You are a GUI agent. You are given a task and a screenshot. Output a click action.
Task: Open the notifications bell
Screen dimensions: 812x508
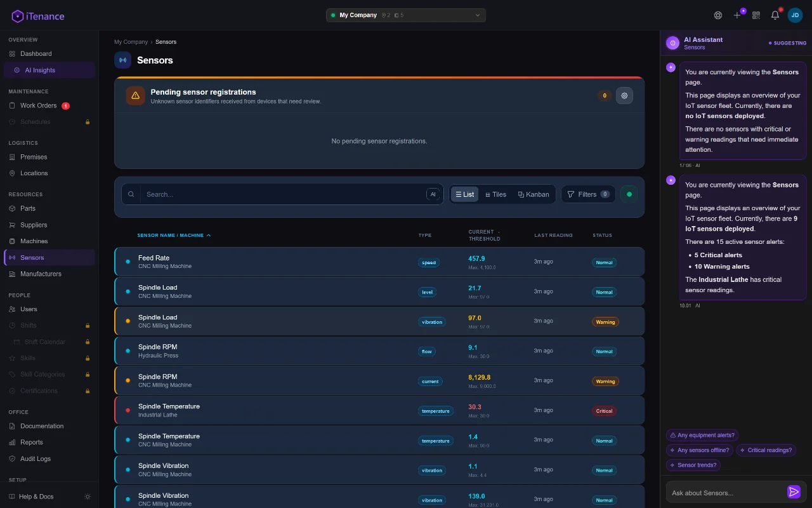click(x=775, y=15)
